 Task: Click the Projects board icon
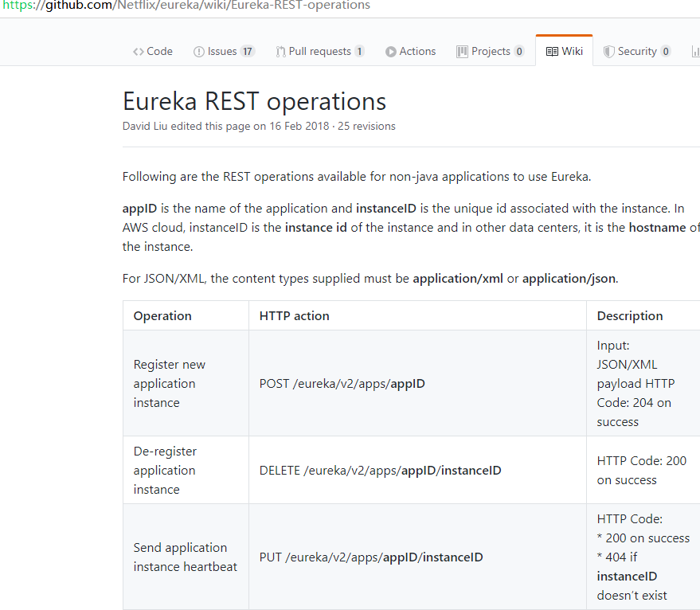[462, 52]
